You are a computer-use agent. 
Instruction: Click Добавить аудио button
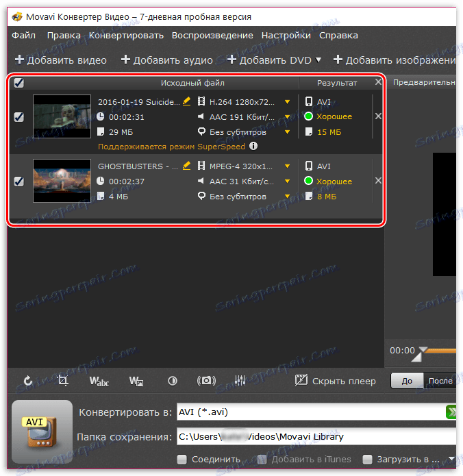tap(167, 60)
